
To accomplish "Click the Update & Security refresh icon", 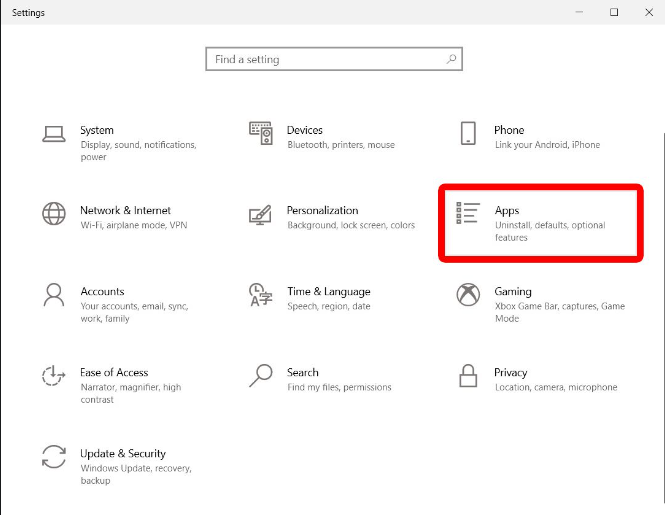I will click(x=54, y=456).
